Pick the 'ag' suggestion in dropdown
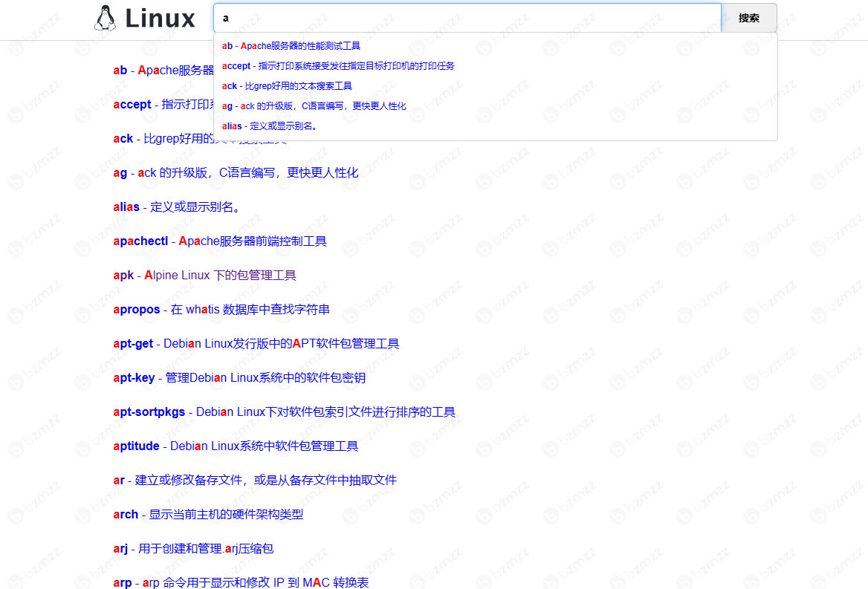Image resolution: width=868 pixels, height=589 pixels. click(314, 105)
